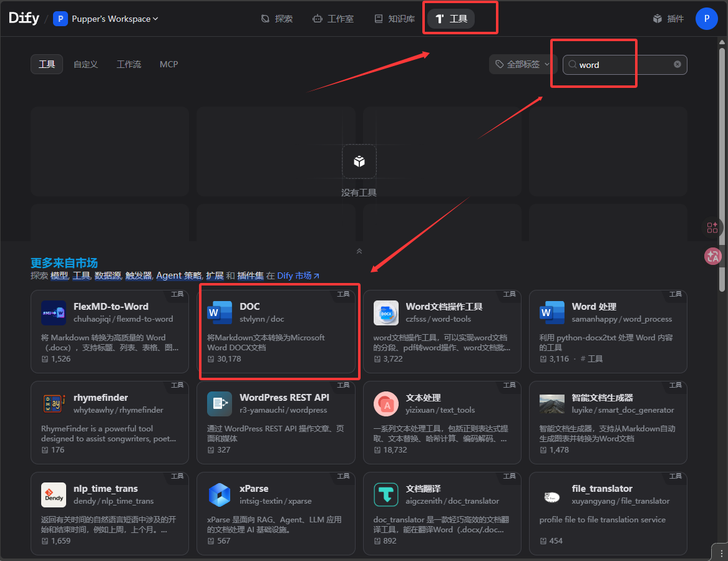The image size is (728, 561).
Task: Click the translate floating icon on right
Action: [x=712, y=256]
